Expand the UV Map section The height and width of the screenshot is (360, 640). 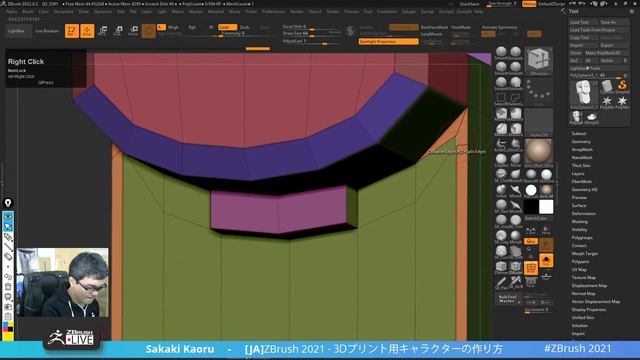(579, 270)
